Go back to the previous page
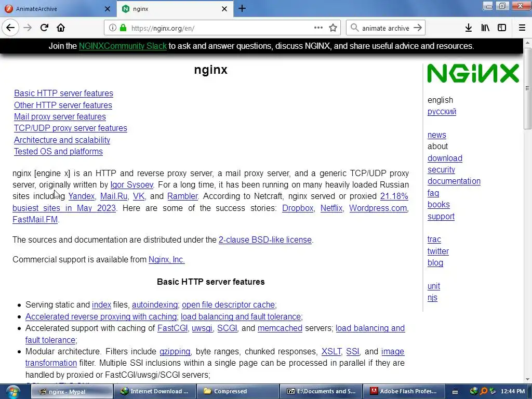This screenshot has height=399, width=532. [10, 28]
